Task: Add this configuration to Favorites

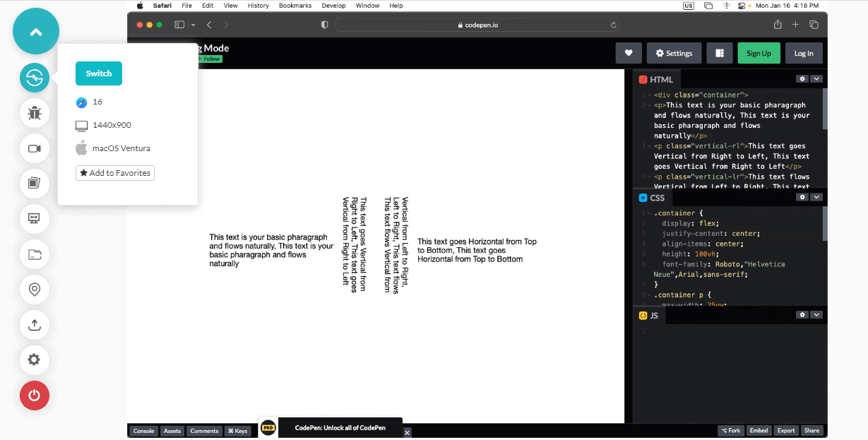Action: coord(114,172)
